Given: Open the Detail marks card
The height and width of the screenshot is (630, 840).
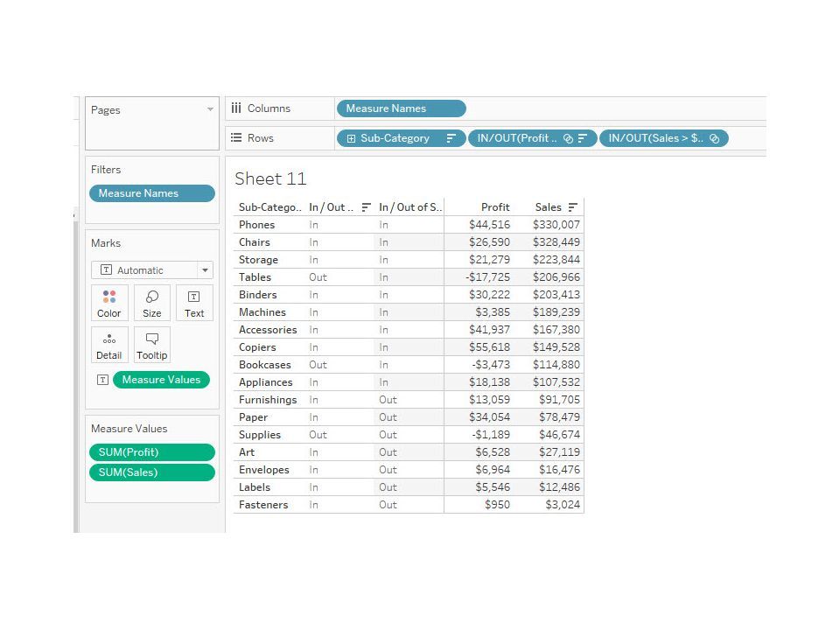Looking at the screenshot, I should [x=109, y=345].
